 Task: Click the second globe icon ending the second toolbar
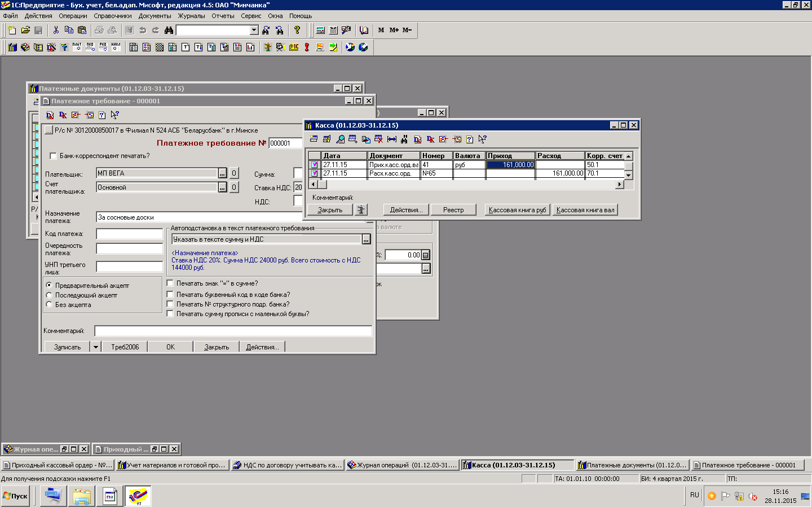pos(363,47)
